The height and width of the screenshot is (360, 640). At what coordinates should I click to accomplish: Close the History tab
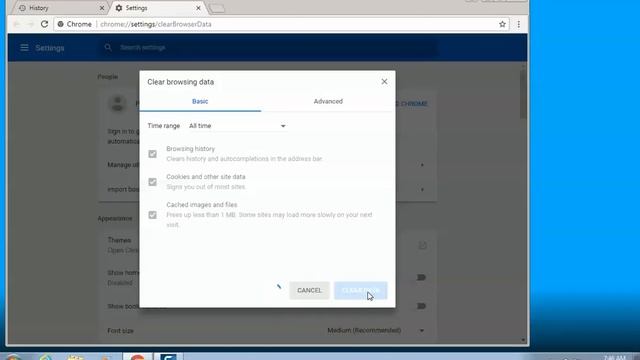coord(102,8)
